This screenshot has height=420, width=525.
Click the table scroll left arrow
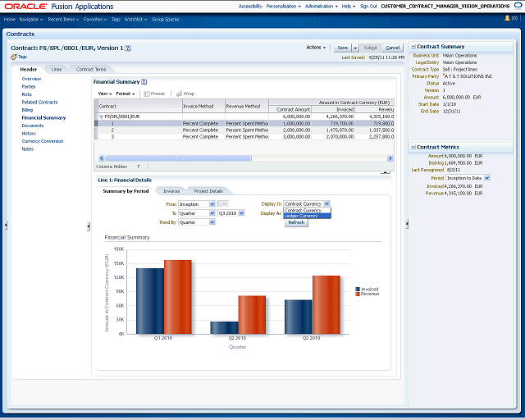tap(102, 158)
